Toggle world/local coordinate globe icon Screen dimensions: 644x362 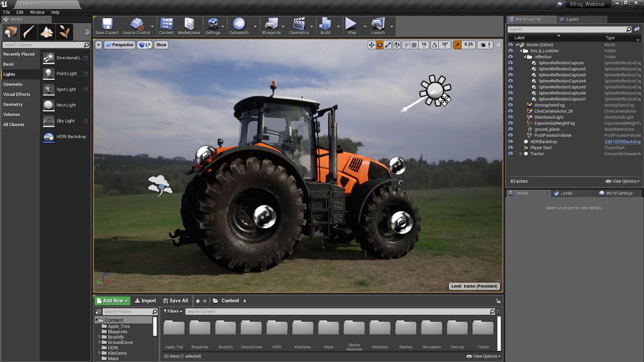(397, 45)
